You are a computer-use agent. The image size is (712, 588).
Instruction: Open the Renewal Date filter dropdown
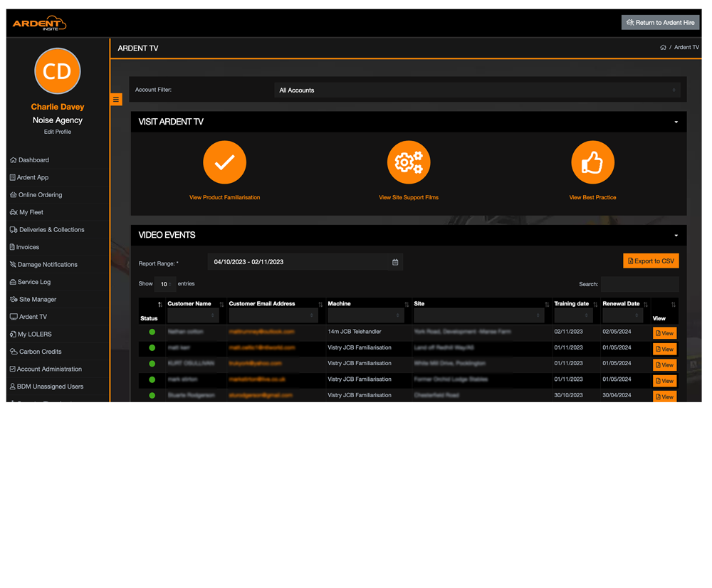(x=622, y=315)
